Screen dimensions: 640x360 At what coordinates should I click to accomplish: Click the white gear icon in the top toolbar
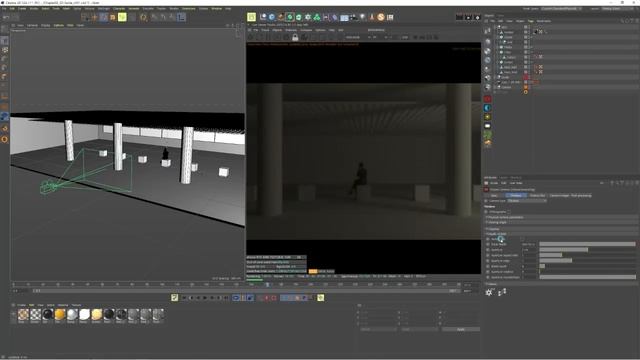[x=307, y=17]
